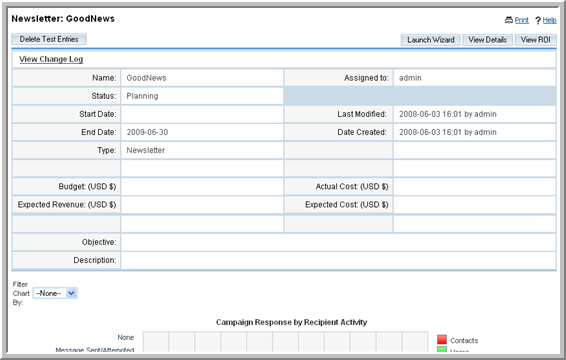Click the End Date value 2009-06-30
The image size is (566, 360).
point(147,132)
